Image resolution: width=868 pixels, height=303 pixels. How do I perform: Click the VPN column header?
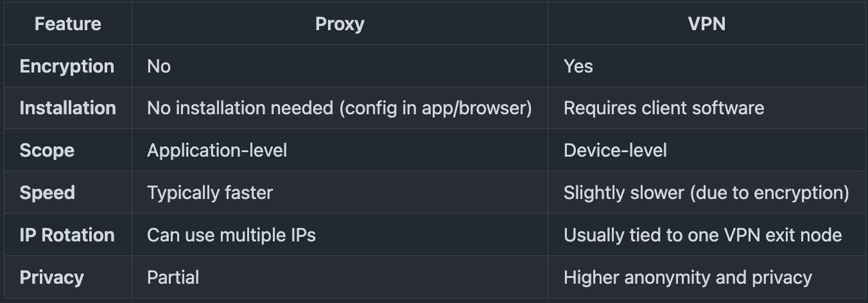click(707, 24)
